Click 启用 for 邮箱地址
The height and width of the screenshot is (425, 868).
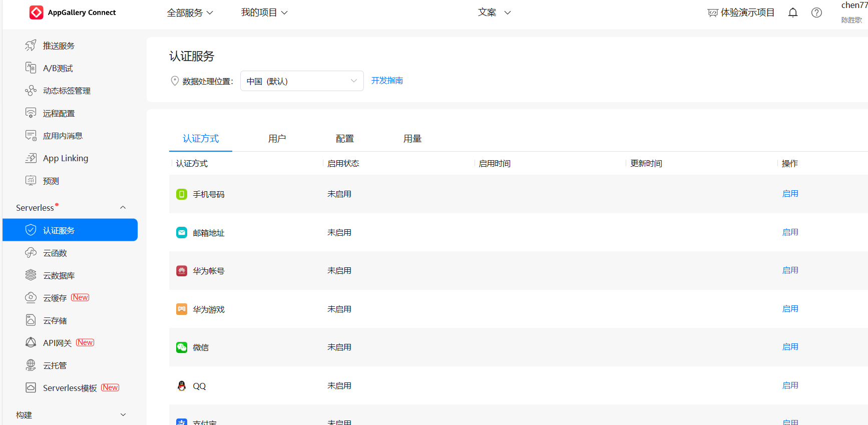(x=790, y=232)
